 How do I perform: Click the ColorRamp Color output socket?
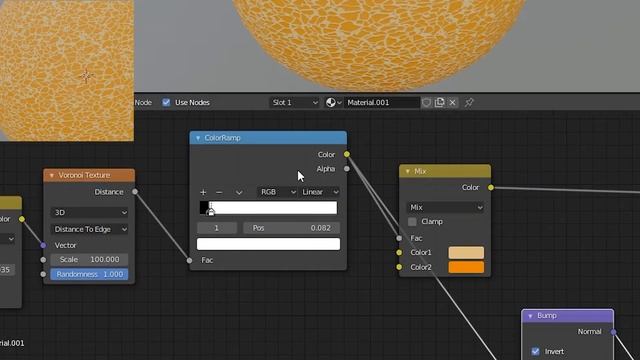[x=347, y=154]
